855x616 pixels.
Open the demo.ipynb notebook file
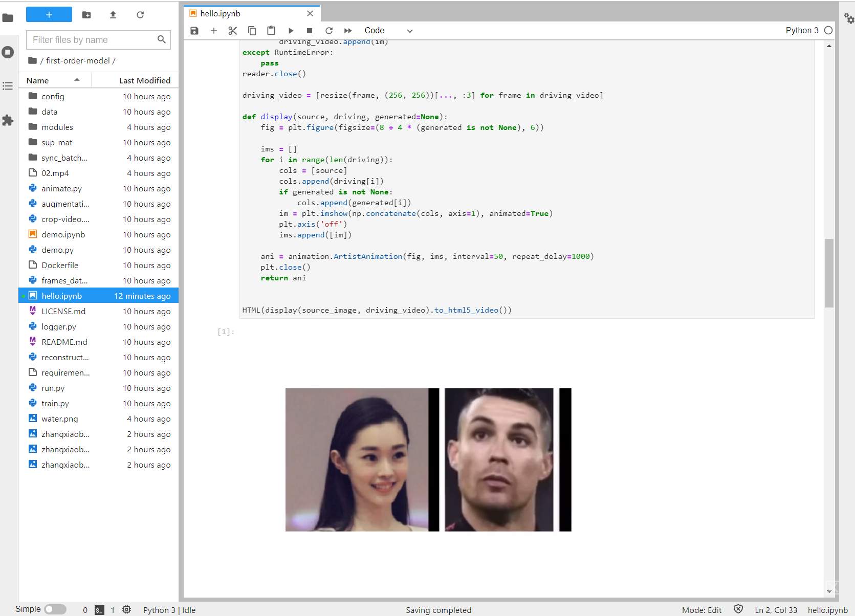(63, 234)
